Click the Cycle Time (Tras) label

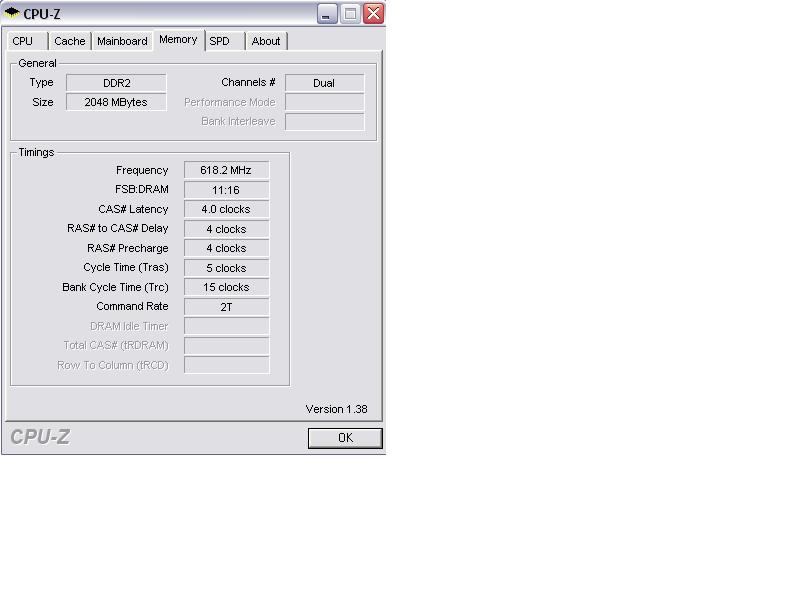click(126, 267)
